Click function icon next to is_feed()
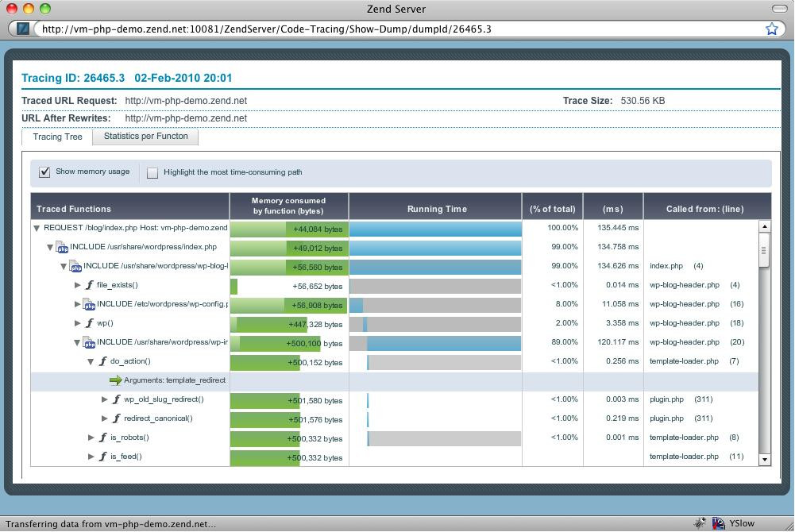The height and width of the screenshot is (532, 795). (x=103, y=457)
